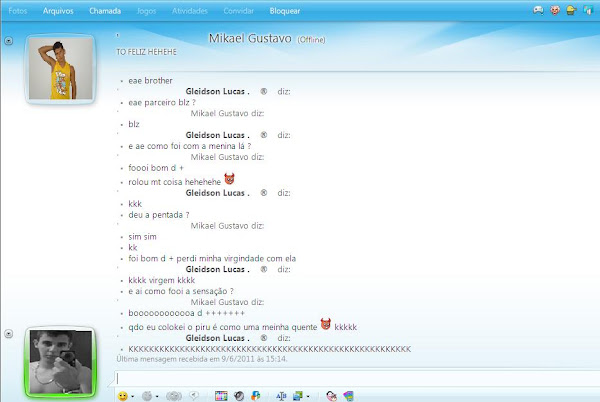Image resolution: width=600 pixels, height=402 pixels.
Task: Collapse Mikael Gustavo's display picture panel
Action: click(8, 41)
